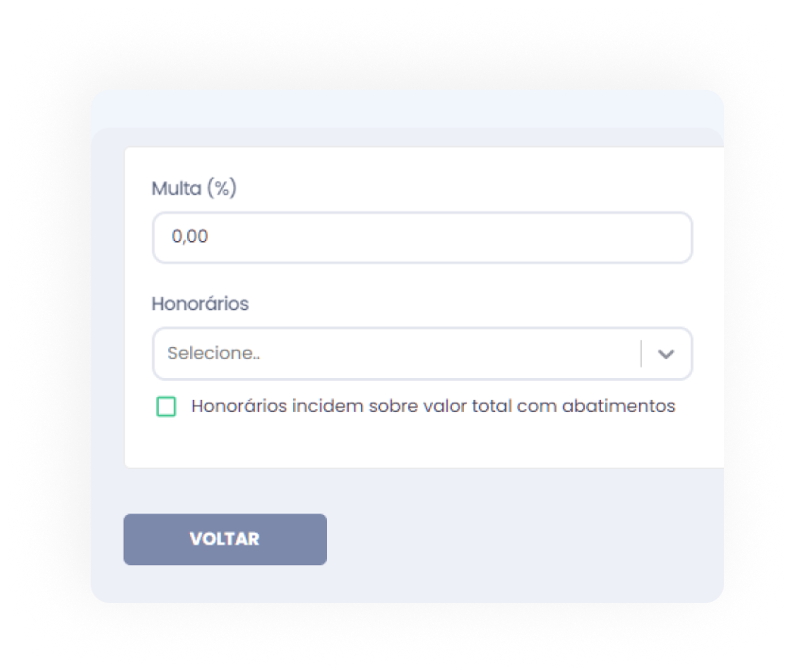This screenshot has height=672, width=792.
Task: Focus the Multa (%) input field
Action: [422, 237]
